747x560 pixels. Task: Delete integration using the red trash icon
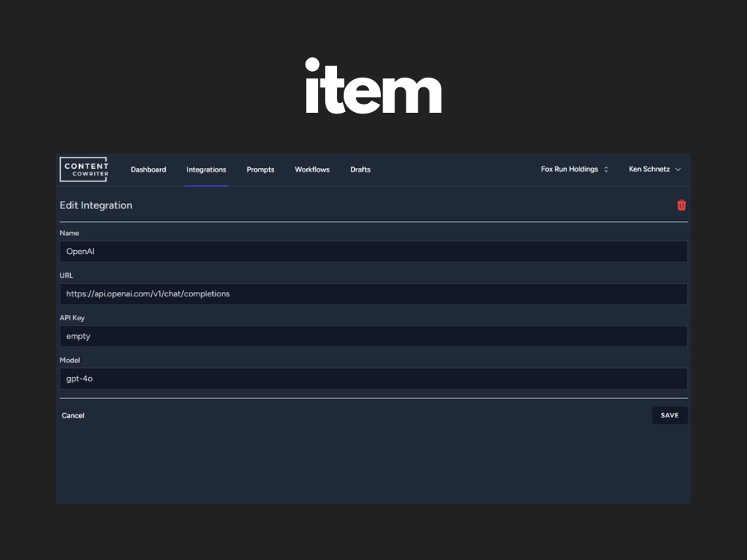(681, 205)
